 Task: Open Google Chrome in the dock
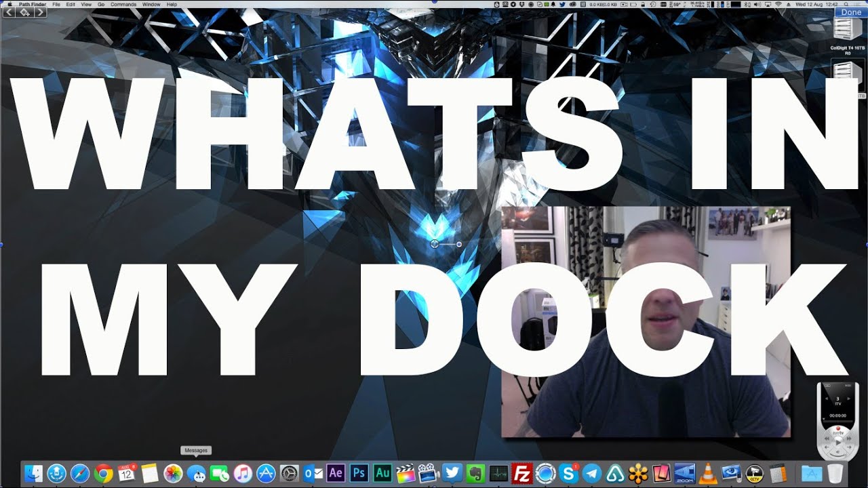[x=103, y=473]
